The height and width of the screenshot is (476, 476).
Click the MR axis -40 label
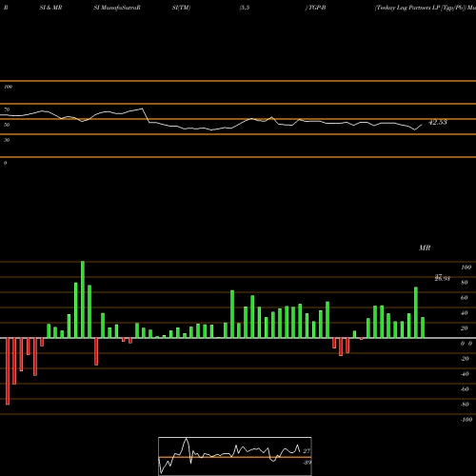tap(465, 374)
